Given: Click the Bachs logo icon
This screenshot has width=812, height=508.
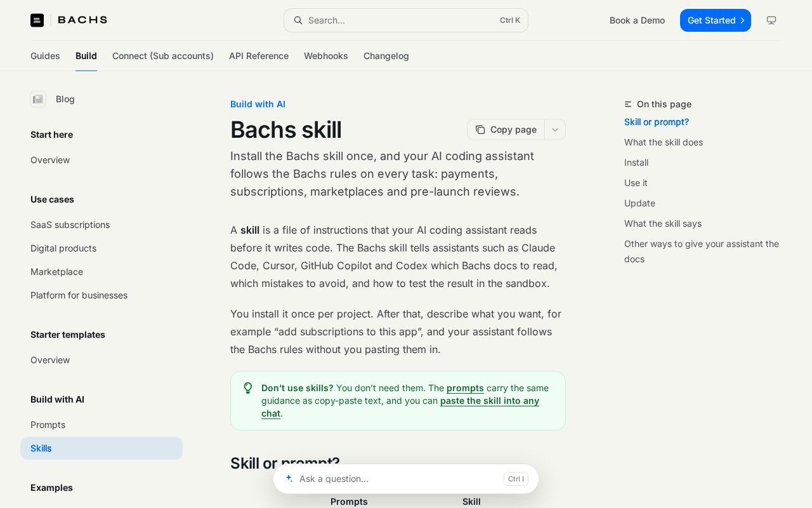Looking at the screenshot, I should click(x=37, y=20).
